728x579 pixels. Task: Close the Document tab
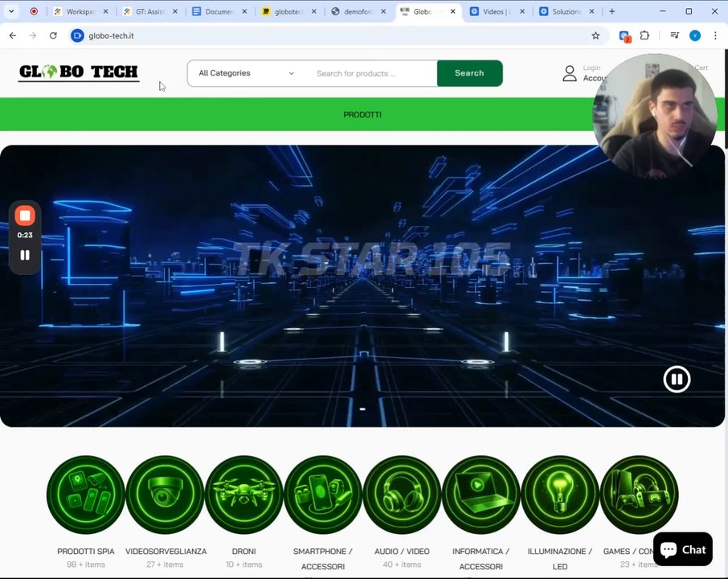pyautogui.click(x=244, y=11)
